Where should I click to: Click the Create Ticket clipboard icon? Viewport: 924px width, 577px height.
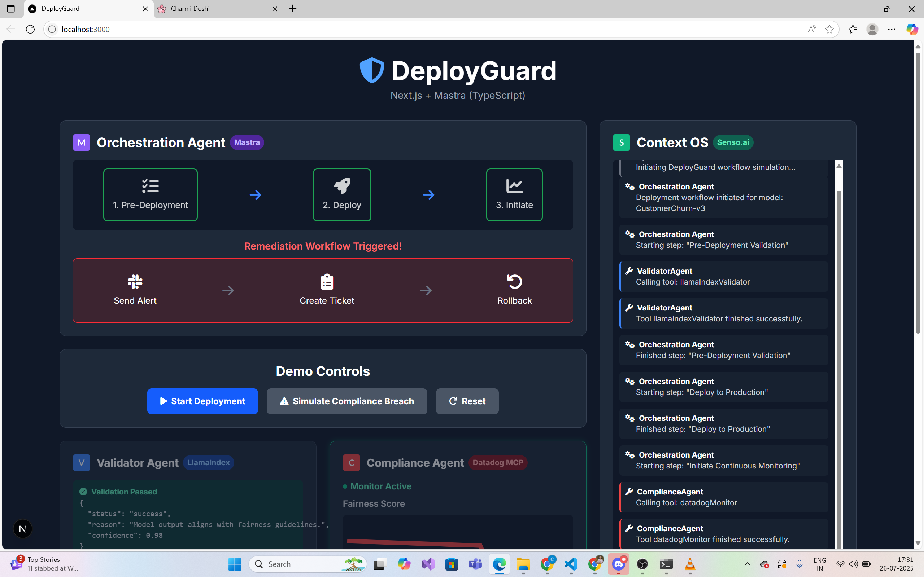pos(327,282)
